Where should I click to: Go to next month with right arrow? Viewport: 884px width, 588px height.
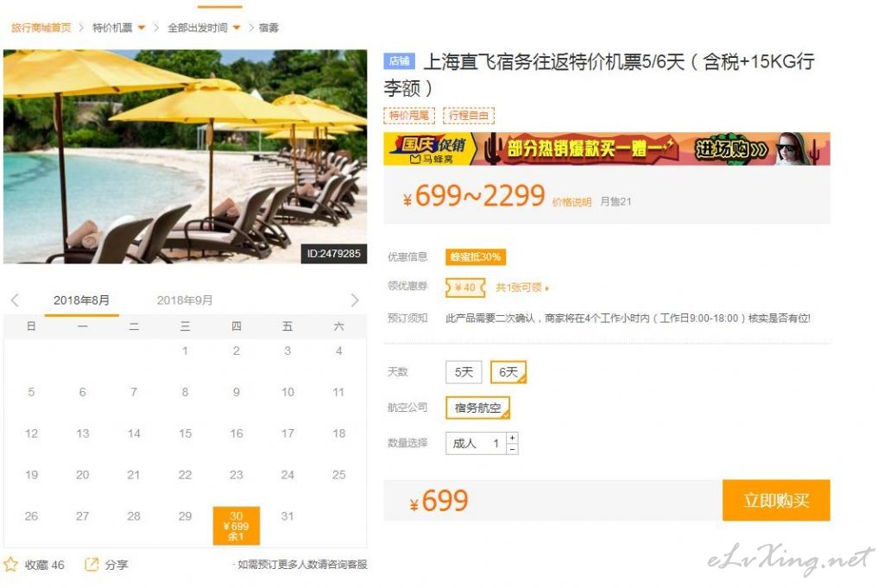click(355, 300)
